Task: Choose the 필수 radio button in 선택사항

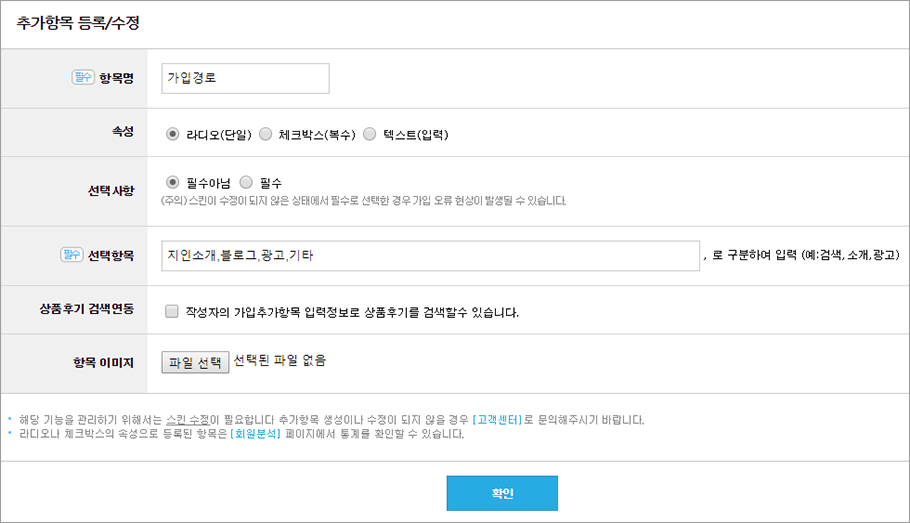Action: tap(246, 182)
